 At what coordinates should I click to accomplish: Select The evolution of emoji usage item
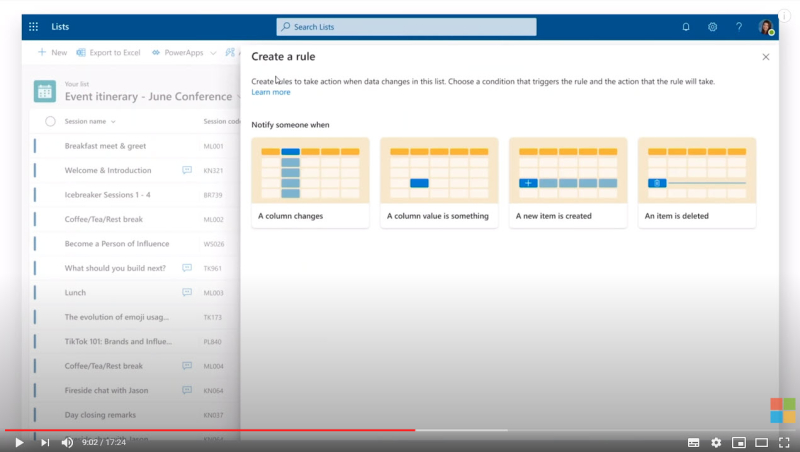click(x=116, y=317)
